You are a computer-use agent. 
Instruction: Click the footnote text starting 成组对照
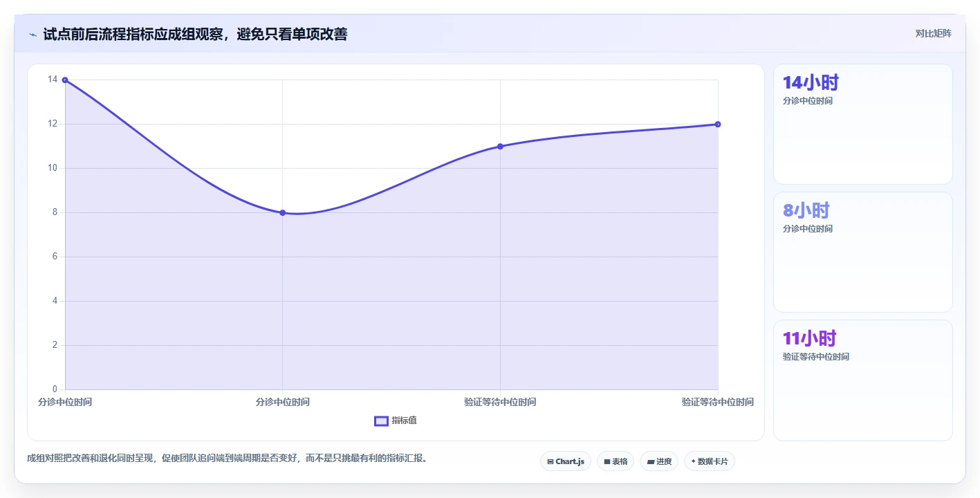pyautogui.click(x=227, y=458)
